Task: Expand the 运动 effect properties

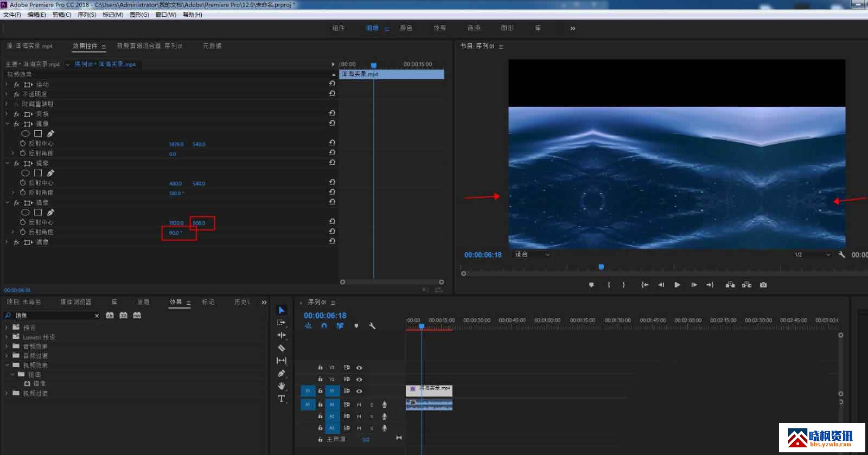Action: [7, 85]
